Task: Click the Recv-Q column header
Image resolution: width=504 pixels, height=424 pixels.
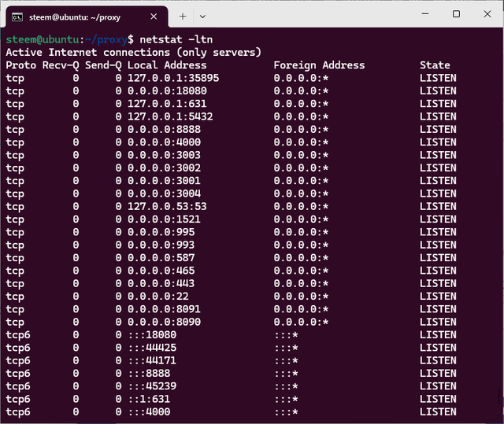Action: (61, 65)
